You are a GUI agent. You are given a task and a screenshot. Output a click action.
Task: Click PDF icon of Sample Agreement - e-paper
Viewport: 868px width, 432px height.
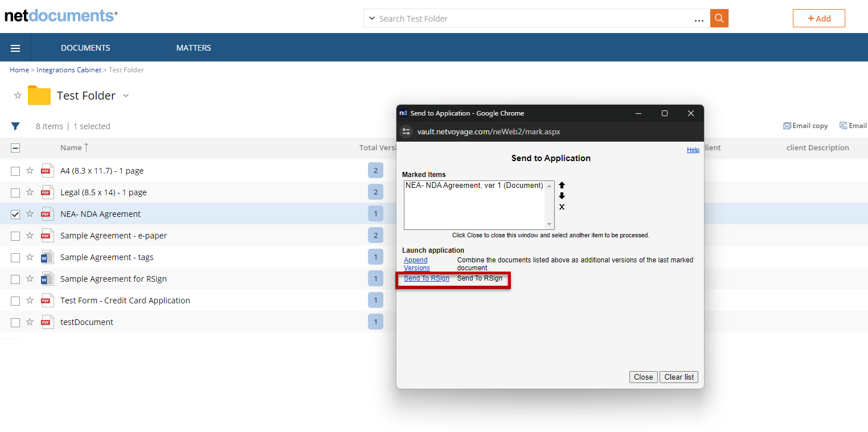(47, 236)
